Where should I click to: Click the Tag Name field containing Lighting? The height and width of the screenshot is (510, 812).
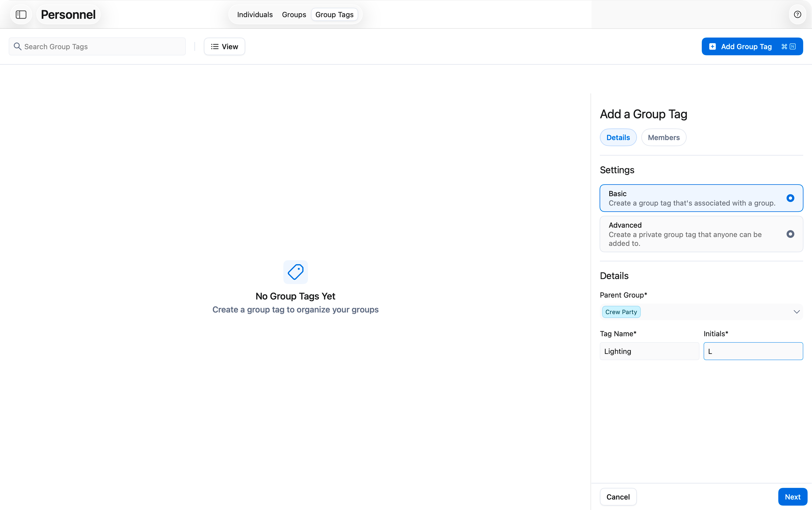[649, 351]
